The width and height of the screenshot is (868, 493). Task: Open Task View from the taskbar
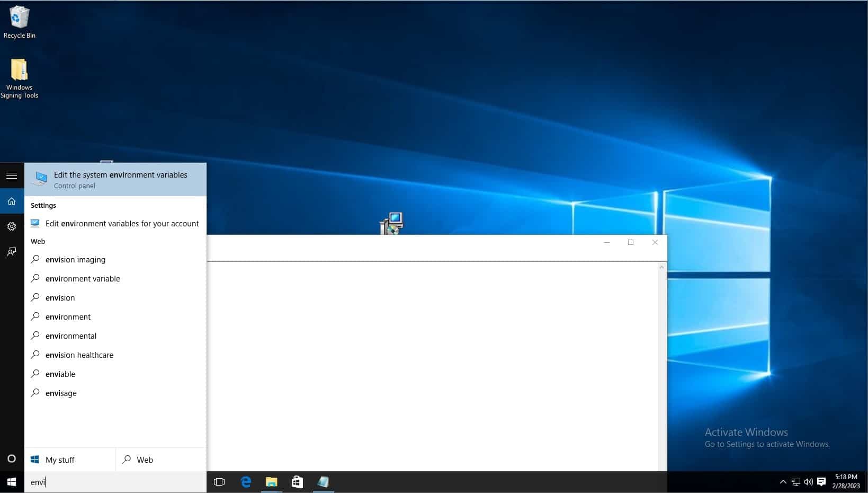click(x=219, y=482)
